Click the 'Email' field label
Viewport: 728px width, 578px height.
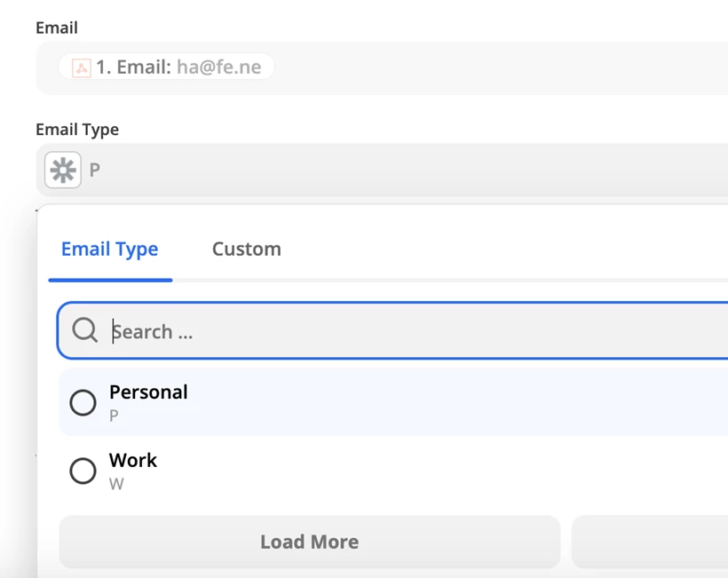tap(57, 28)
